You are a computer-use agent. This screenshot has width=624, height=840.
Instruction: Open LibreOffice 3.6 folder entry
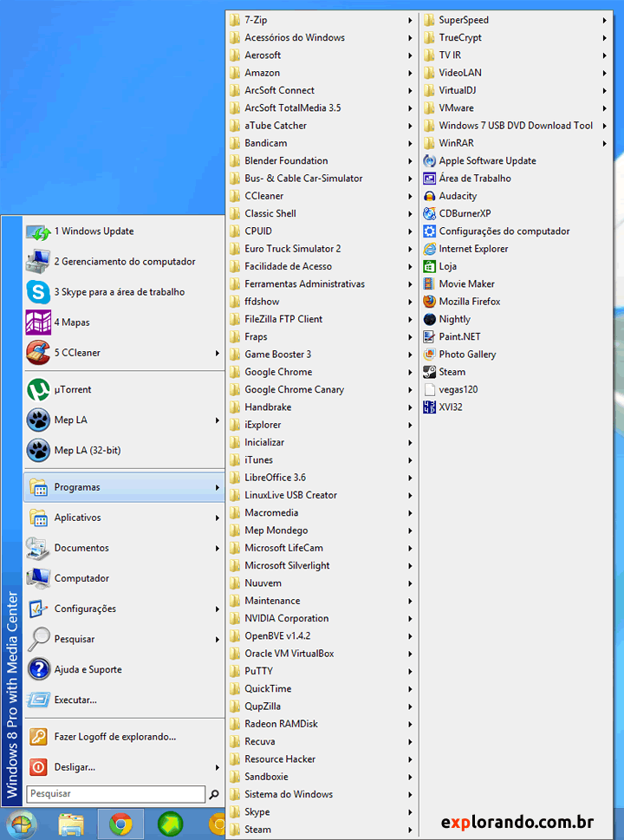[x=322, y=478]
